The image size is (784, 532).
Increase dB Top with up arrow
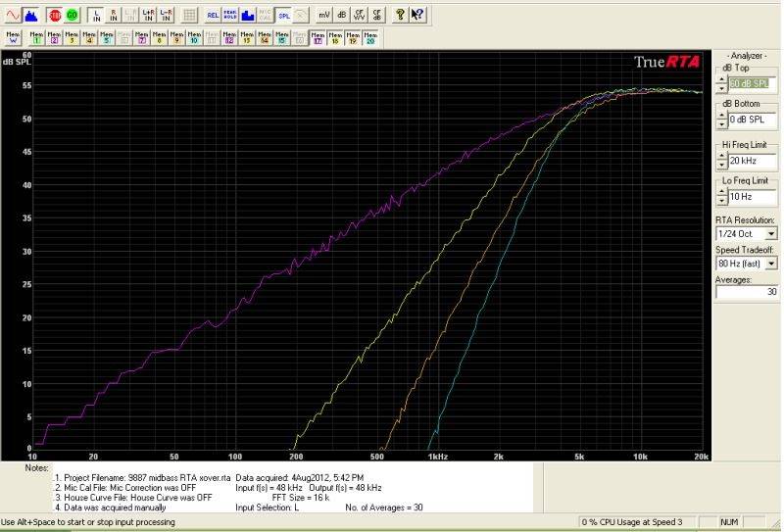pos(721,79)
